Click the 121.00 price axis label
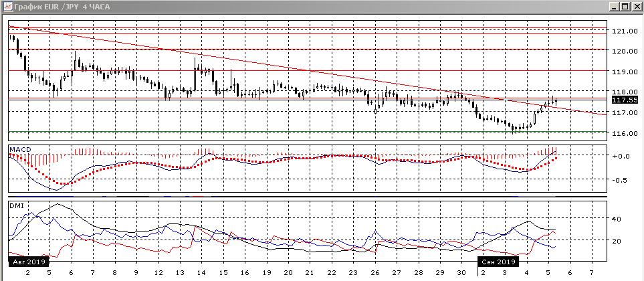This screenshot has width=644, height=281. (x=623, y=31)
